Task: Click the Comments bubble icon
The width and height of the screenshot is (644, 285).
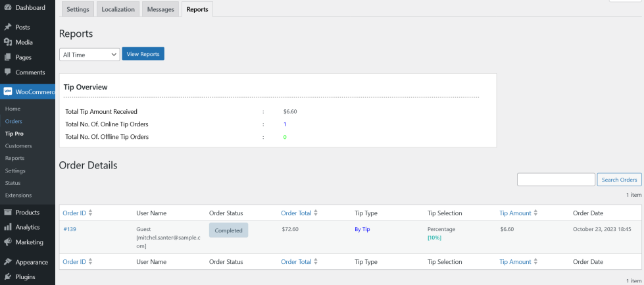Action: tap(8, 72)
